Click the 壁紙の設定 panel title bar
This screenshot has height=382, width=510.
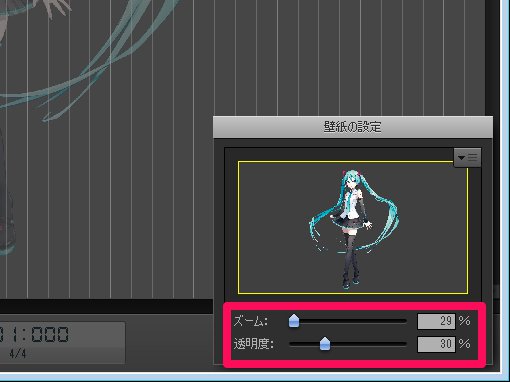(x=353, y=127)
